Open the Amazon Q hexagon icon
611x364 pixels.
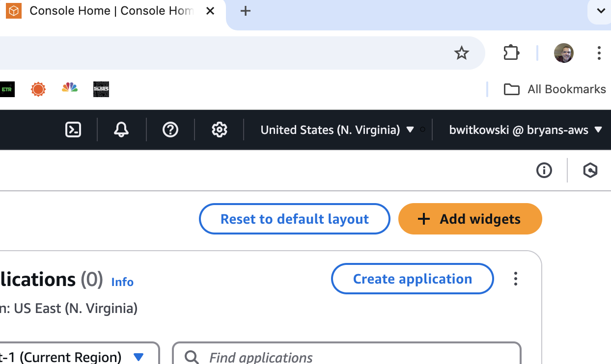click(x=590, y=170)
